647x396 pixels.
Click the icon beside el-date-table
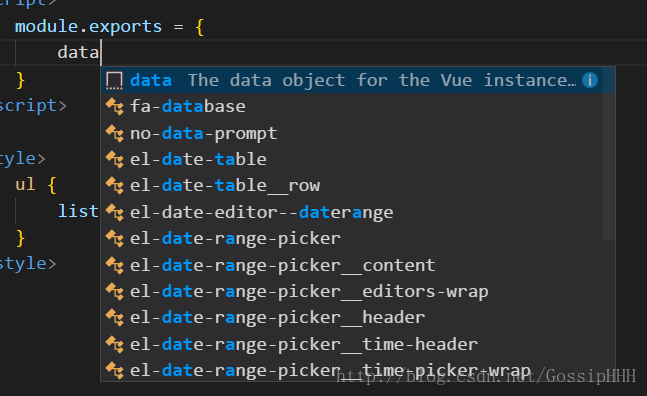[115, 160]
